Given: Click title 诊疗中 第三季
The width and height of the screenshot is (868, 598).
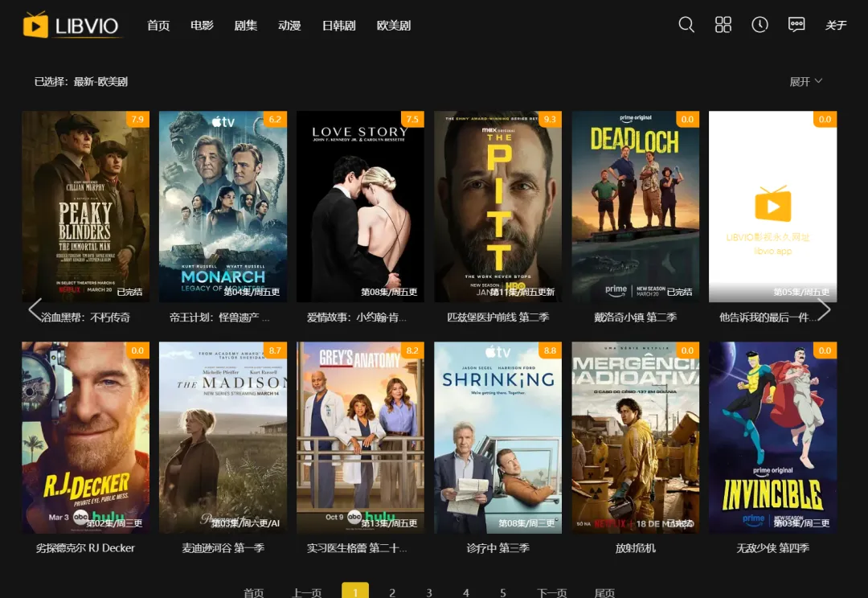Looking at the screenshot, I should (498, 548).
